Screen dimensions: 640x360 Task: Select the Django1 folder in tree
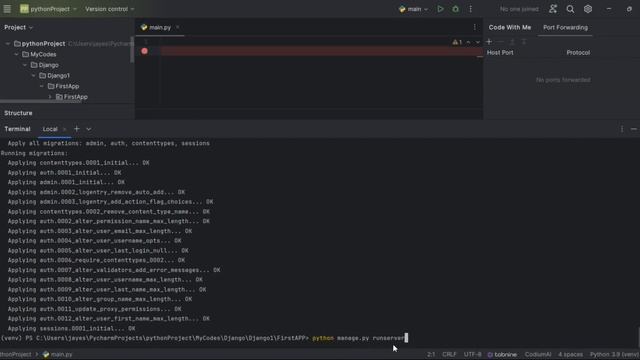point(58,76)
